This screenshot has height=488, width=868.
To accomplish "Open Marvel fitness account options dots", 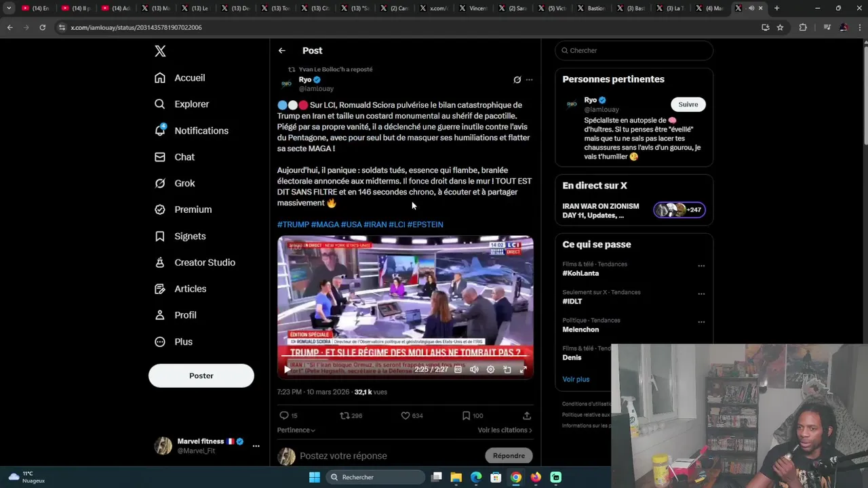I will [x=256, y=446].
